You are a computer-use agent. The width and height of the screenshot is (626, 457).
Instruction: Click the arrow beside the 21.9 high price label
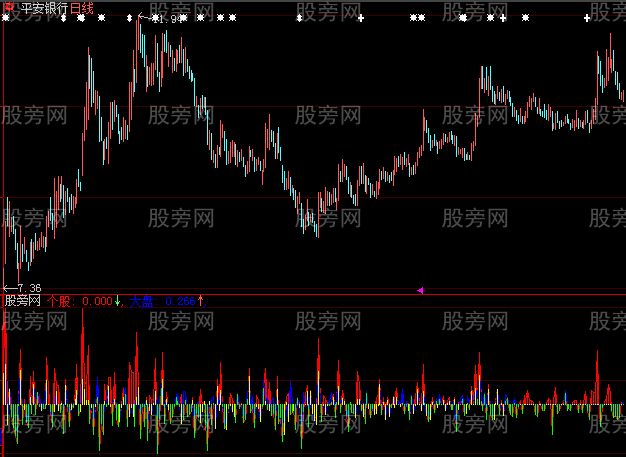coord(143,18)
